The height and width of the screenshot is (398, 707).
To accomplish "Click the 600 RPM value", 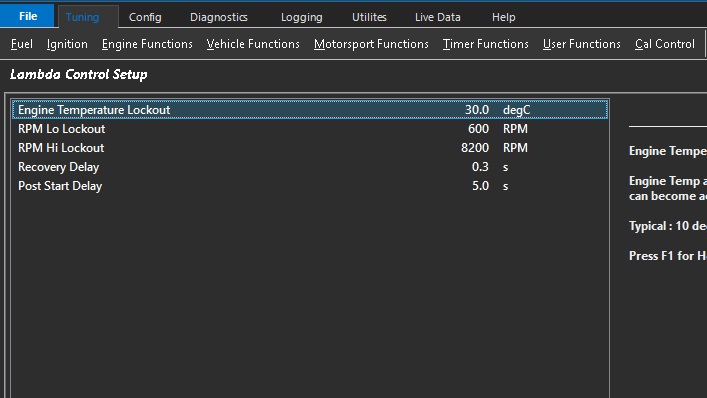I will 478,129.
